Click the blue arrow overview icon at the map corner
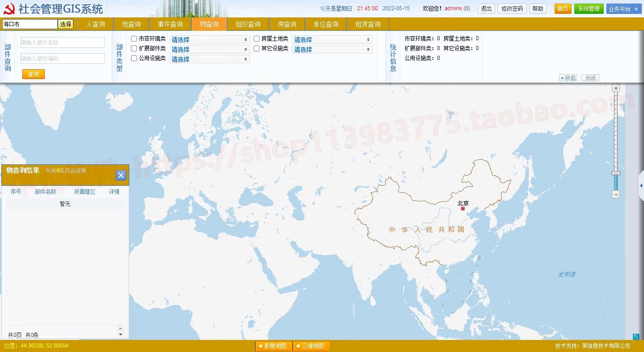 (x=636, y=336)
